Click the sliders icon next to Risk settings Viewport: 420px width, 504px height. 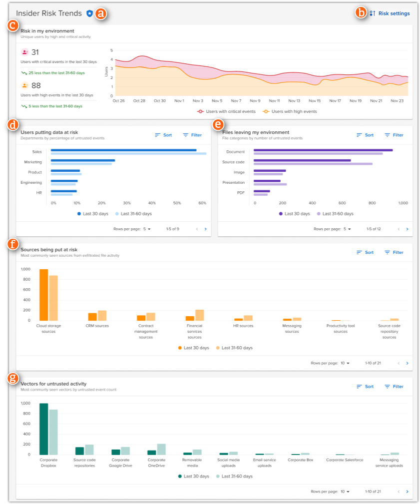pyautogui.click(x=373, y=13)
